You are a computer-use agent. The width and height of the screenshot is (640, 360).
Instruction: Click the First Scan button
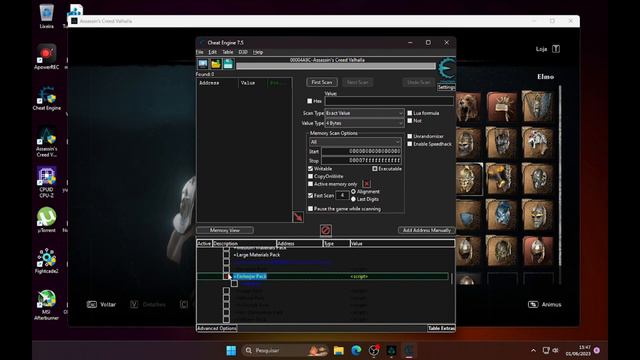point(322,82)
